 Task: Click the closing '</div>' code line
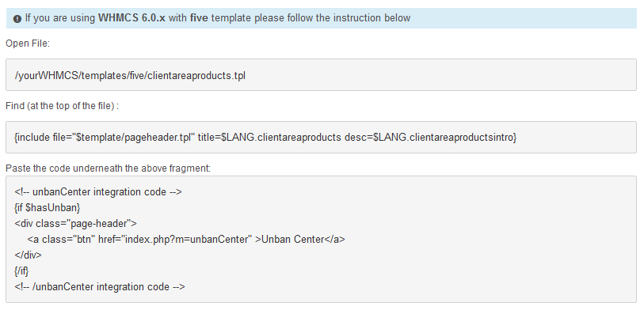(x=28, y=255)
